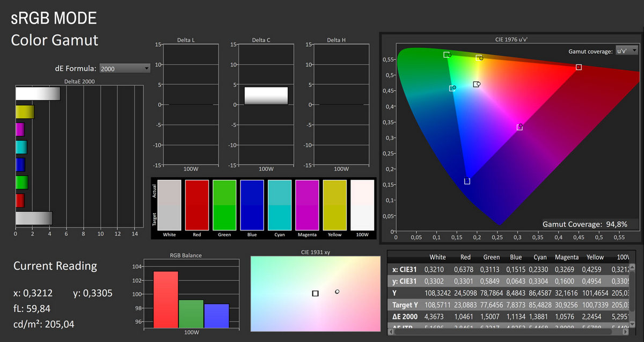644x342 pixels.
Task: Open the dE Formula dropdown
Action: (125, 69)
